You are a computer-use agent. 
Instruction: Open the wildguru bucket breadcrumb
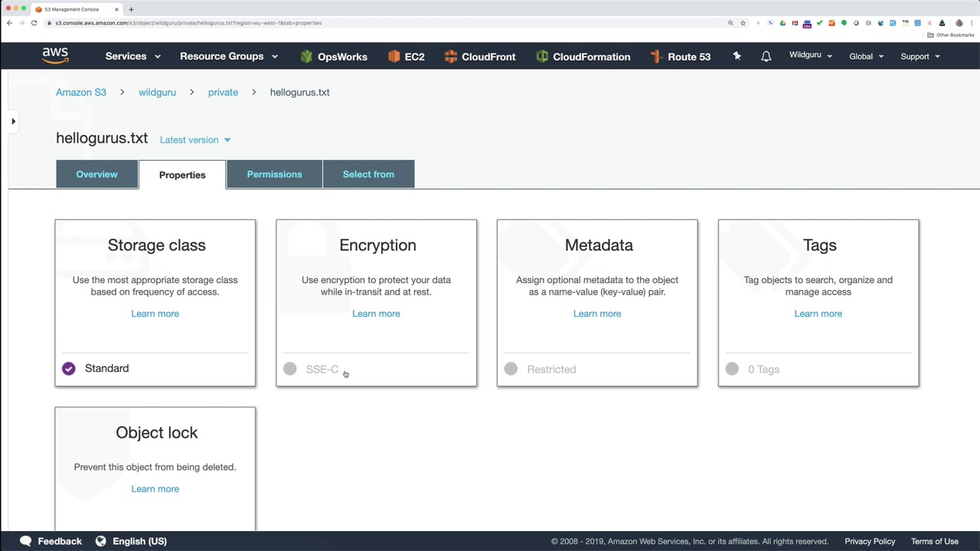[157, 93]
